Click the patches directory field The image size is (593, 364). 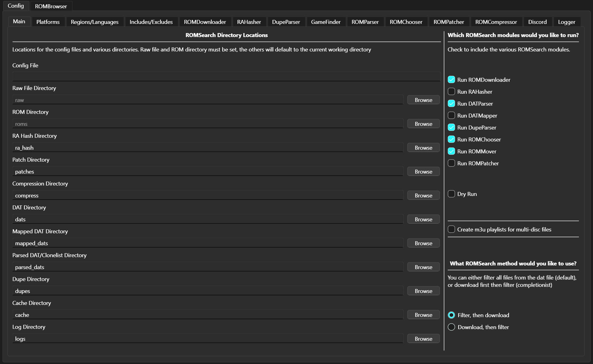pyautogui.click(x=208, y=171)
